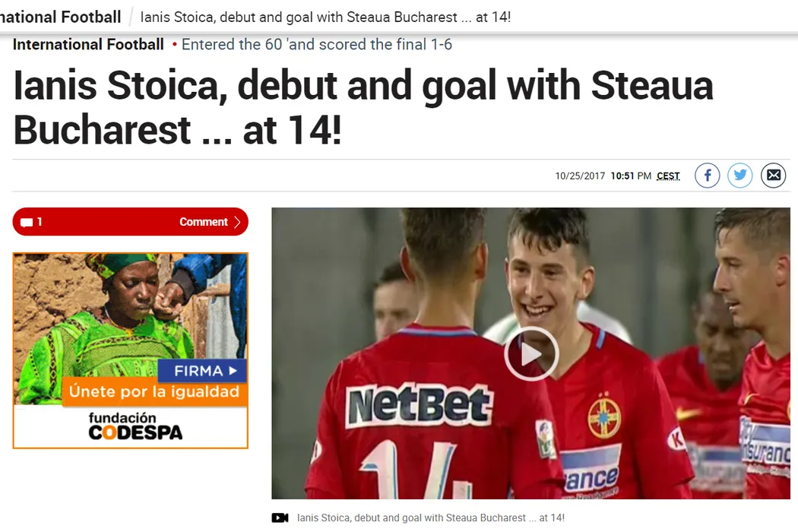Click the CEST timezone abbreviation
Screen dimensions: 798x532
(668, 176)
